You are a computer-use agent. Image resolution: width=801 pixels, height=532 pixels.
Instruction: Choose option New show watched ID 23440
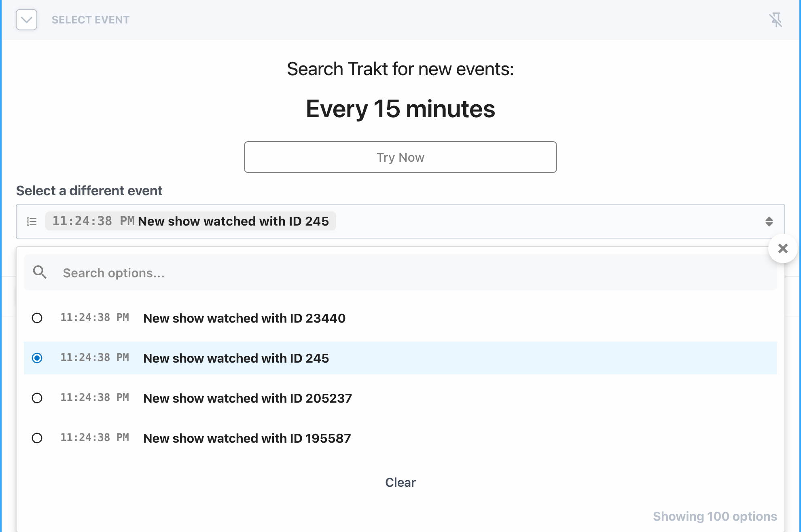click(244, 318)
